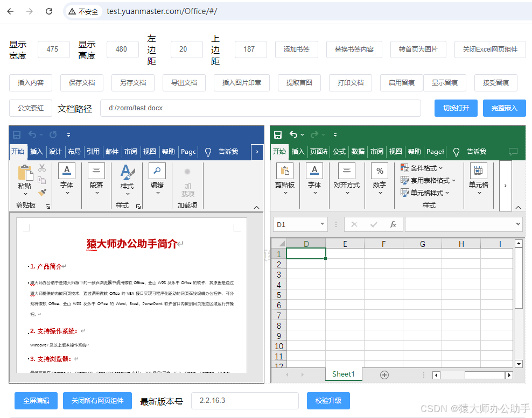Open the Word 样式 styles gallery
The height and width of the screenshot is (418, 532).
click(127, 180)
